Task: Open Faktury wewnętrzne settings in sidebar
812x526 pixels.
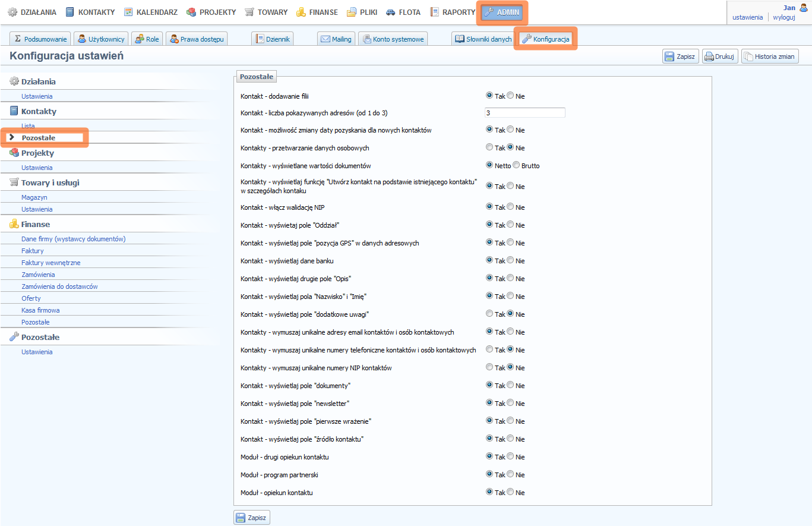Action: (51, 263)
